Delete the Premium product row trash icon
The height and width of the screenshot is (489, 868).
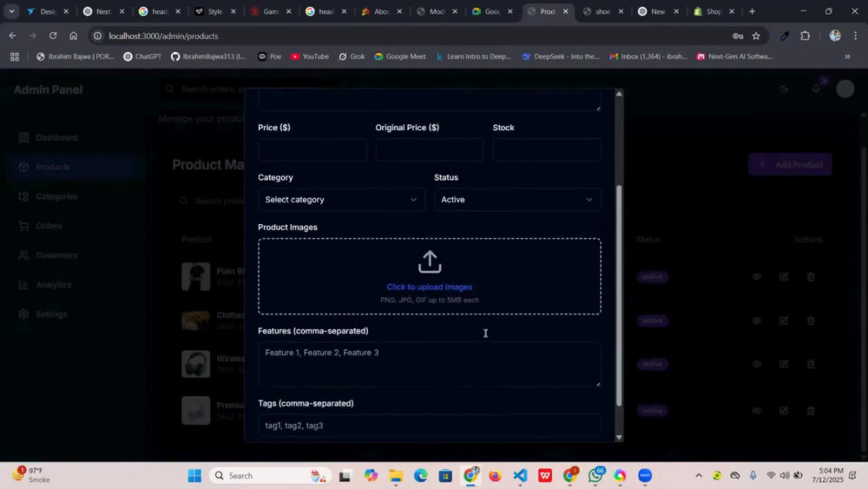[x=811, y=410]
